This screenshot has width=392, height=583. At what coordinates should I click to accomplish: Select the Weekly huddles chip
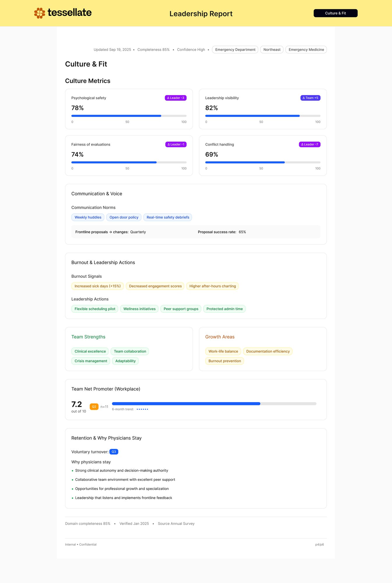click(x=88, y=217)
